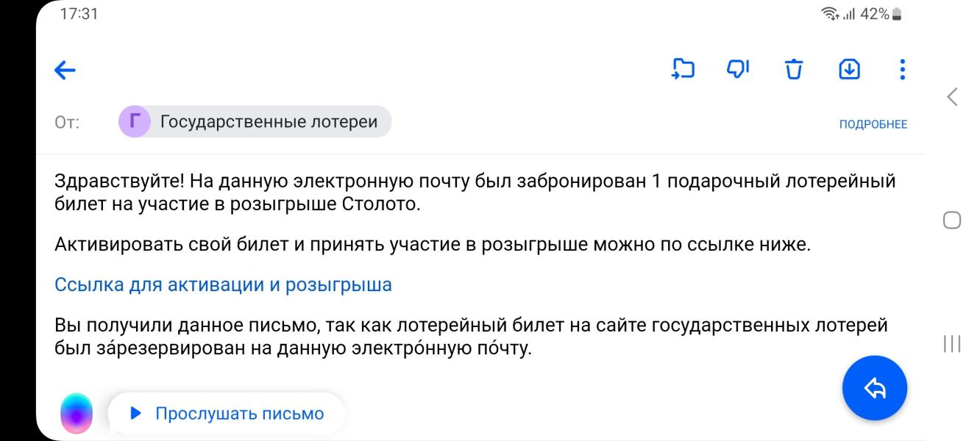Open the colorful voice assistant orb
This screenshot has height=441, width=980.
coord(77,413)
